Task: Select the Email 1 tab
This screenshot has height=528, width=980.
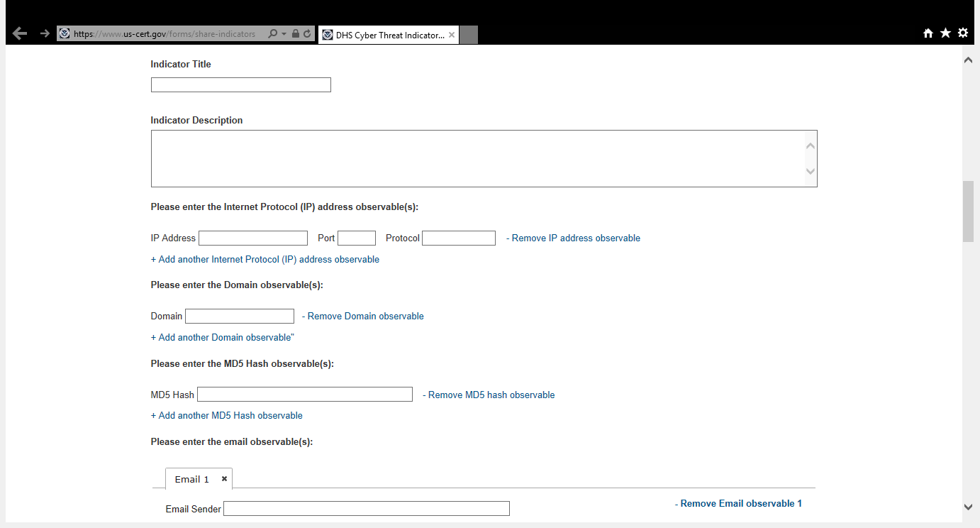Action: (191, 479)
